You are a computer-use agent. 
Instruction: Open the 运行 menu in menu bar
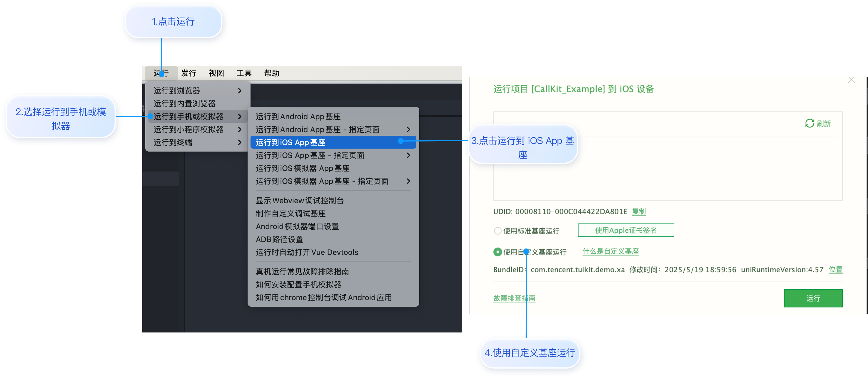point(161,73)
